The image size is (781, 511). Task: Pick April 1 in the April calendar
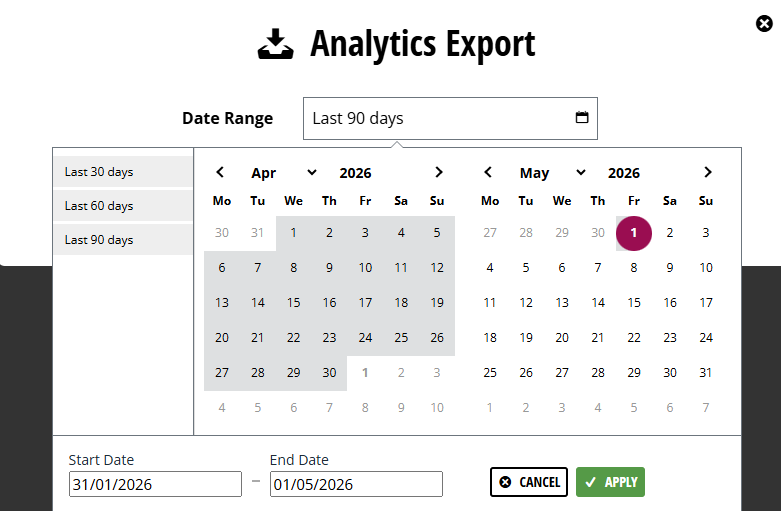click(293, 233)
